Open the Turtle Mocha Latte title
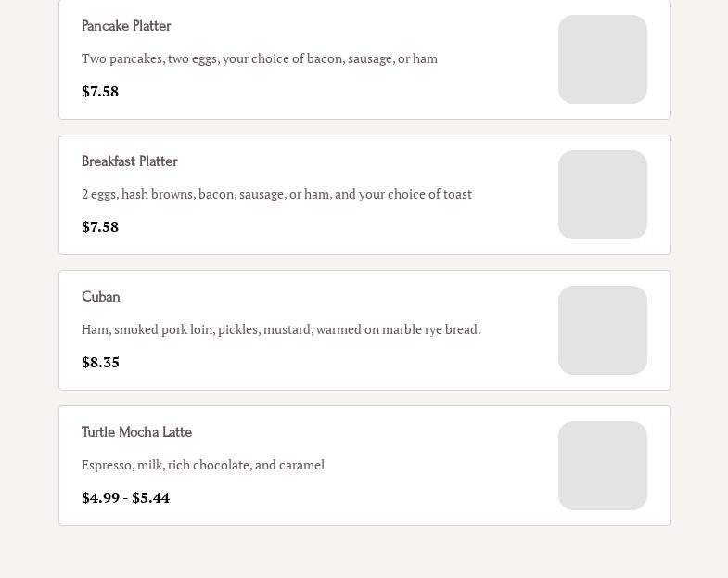 136,432
